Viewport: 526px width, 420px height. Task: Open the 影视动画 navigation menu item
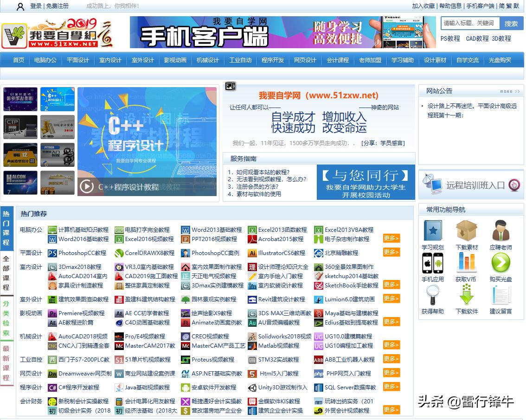[175, 60]
